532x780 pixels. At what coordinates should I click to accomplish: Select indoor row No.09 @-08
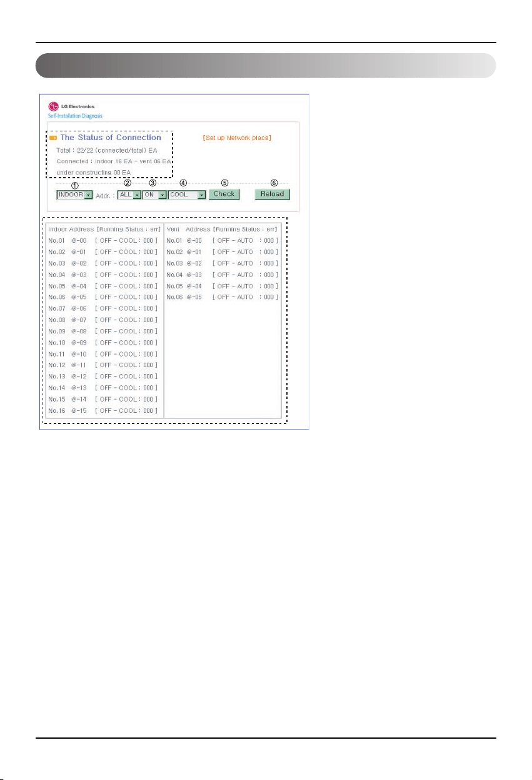click(x=103, y=331)
